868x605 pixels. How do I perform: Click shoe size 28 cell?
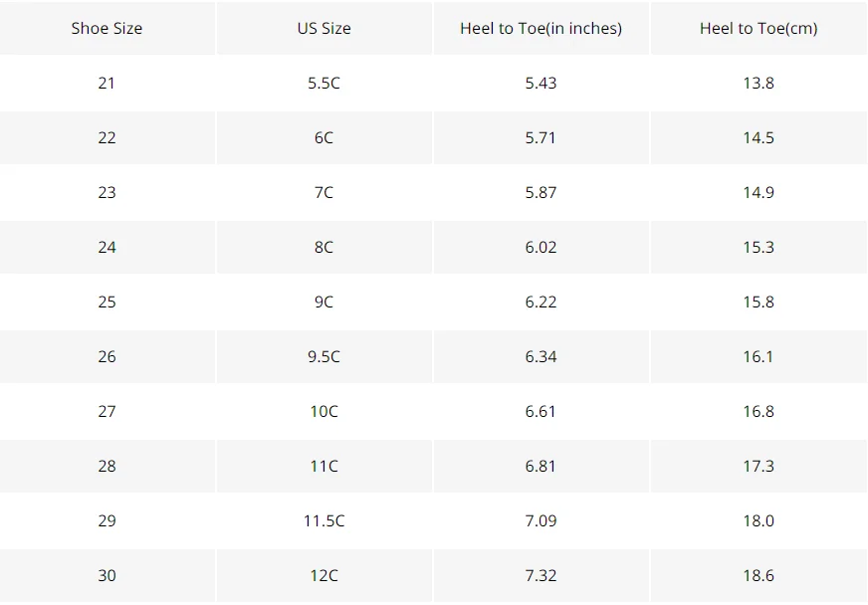[107, 466]
